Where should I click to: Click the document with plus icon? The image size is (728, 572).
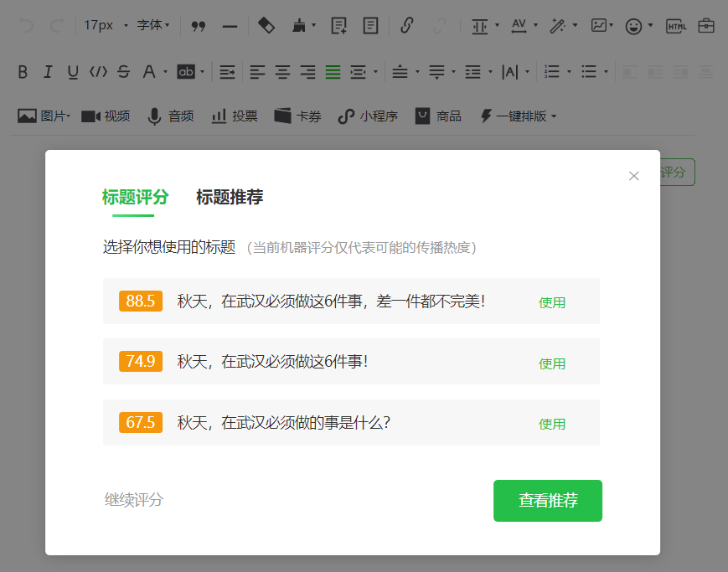pos(338,25)
